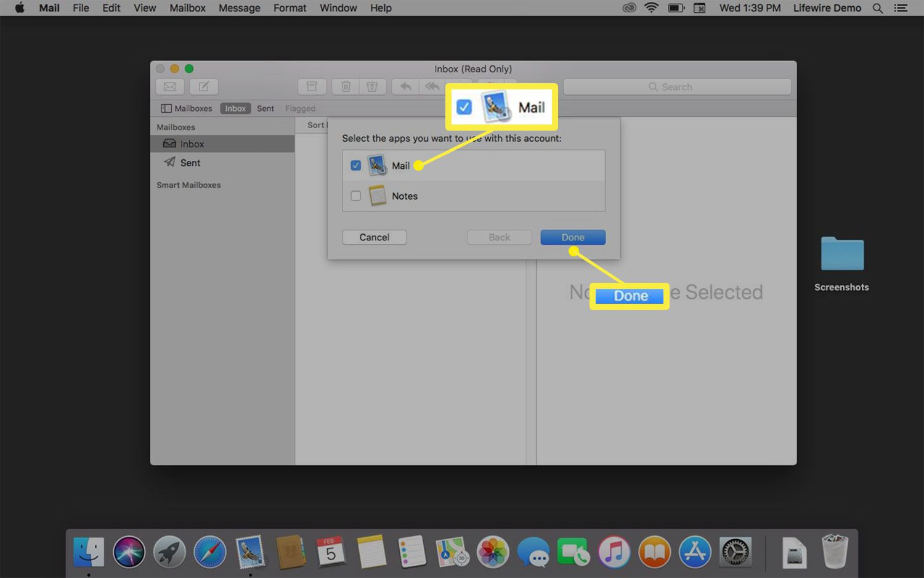The width and height of the screenshot is (924, 578).
Task: Open Safari compass icon in Dock
Action: click(209, 552)
